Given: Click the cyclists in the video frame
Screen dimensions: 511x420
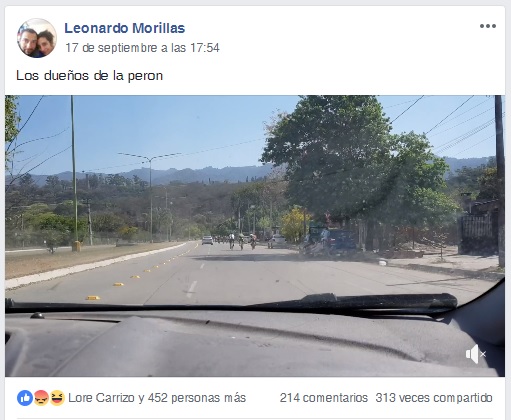Looking at the screenshot, I should tap(242, 241).
